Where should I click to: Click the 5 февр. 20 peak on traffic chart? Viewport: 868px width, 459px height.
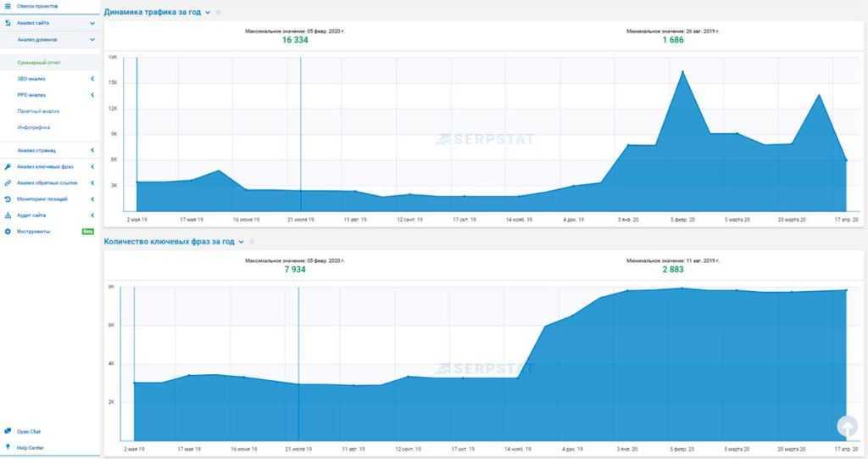pos(682,71)
